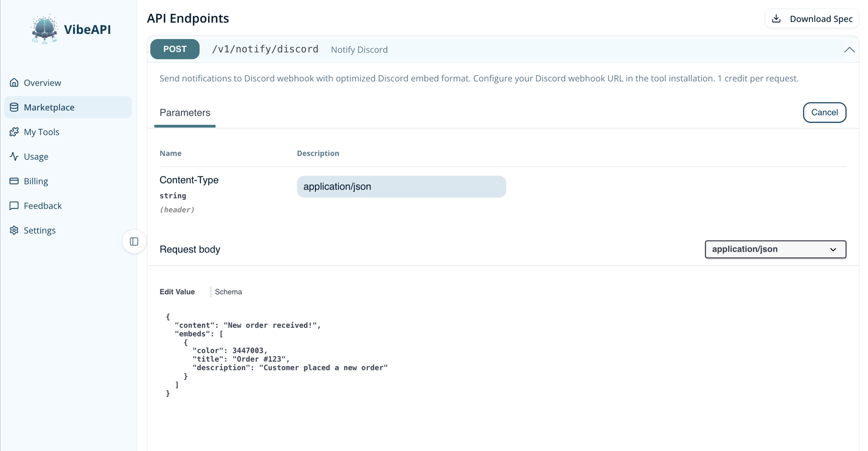Select the Marketplace sidebar icon
This screenshot has height=451, width=868.
coord(14,107)
